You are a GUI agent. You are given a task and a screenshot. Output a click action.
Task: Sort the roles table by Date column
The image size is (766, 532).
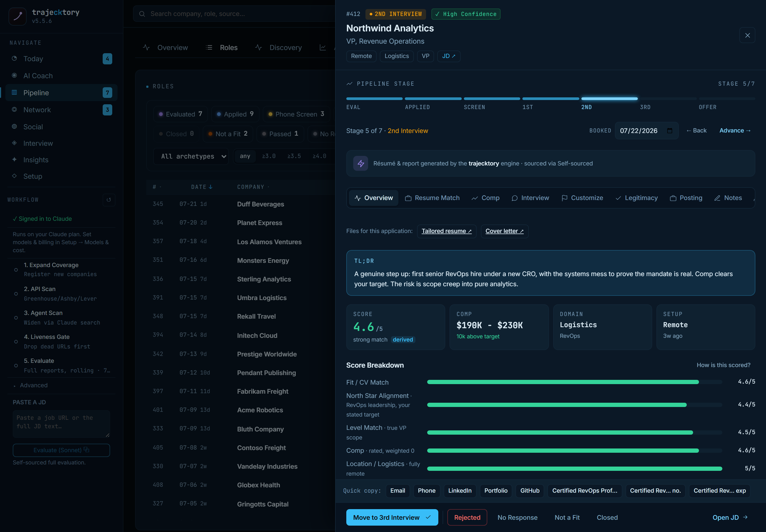click(202, 187)
